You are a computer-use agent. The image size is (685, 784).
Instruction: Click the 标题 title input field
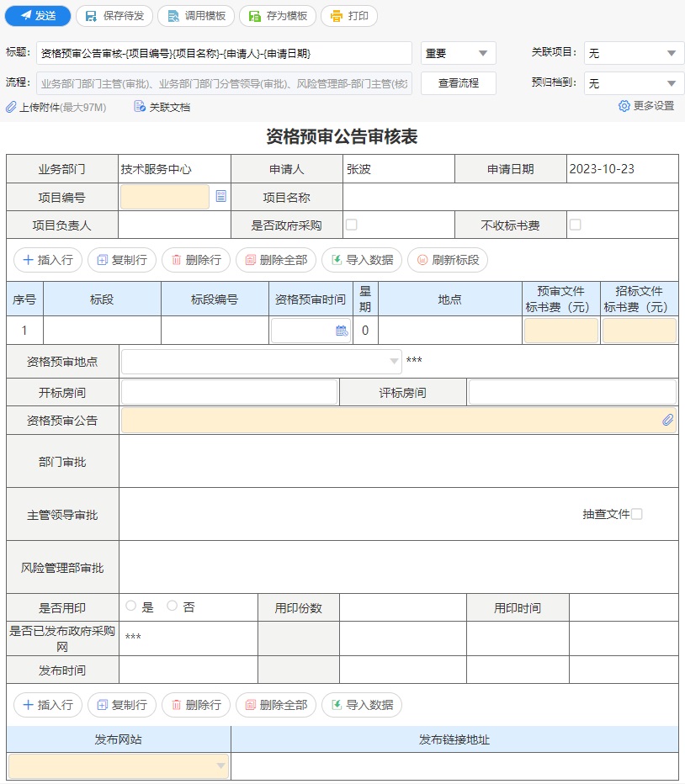(x=224, y=54)
